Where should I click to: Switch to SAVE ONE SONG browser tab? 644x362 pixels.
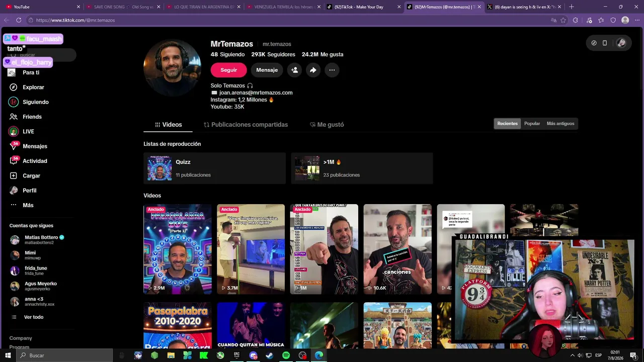tap(123, 7)
